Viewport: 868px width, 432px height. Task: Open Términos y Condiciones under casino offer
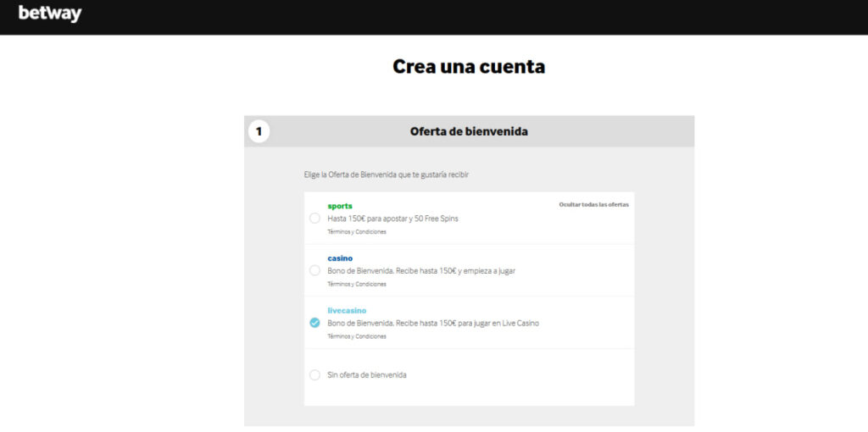tap(357, 284)
